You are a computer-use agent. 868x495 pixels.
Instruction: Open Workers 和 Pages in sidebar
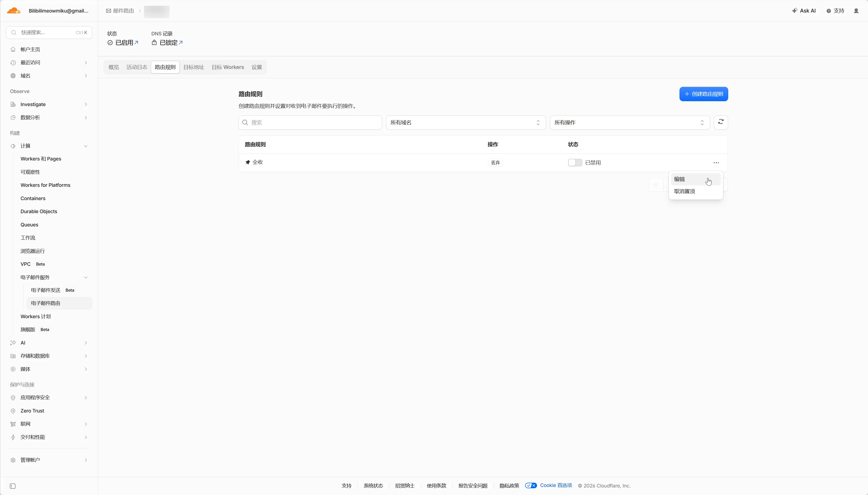pyautogui.click(x=41, y=159)
